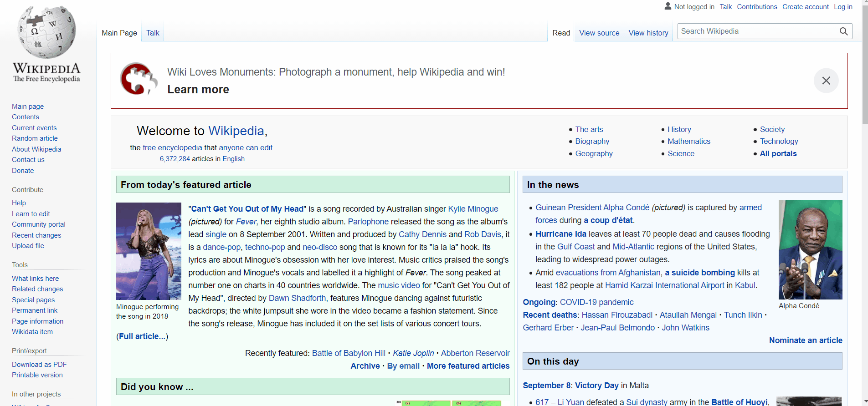Click the featured articles Archive link
868x406 pixels.
(365, 366)
